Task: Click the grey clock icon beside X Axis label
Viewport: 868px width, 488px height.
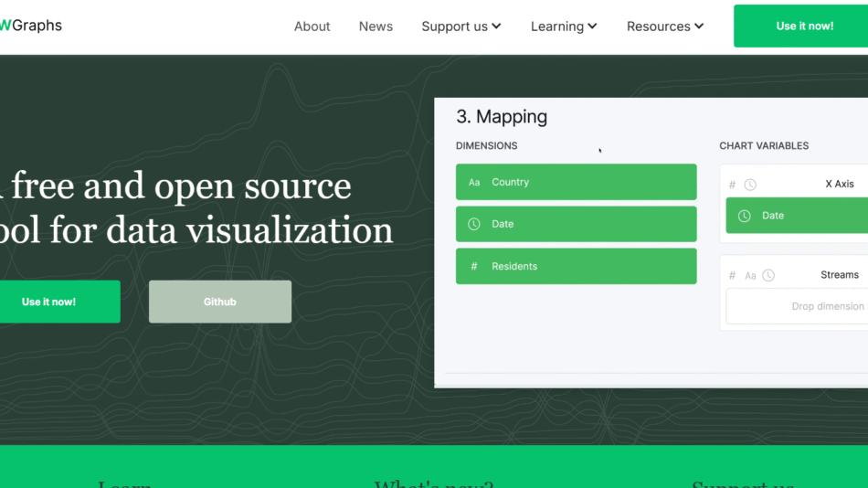Action: [x=750, y=185]
